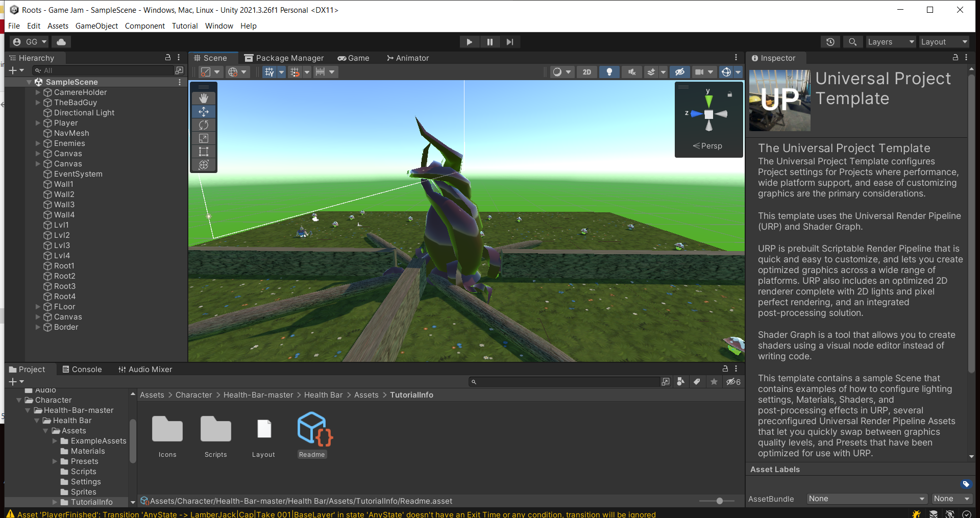Image resolution: width=980 pixels, height=518 pixels.
Task: Open the GameObject menu
Action: point(96,26)
